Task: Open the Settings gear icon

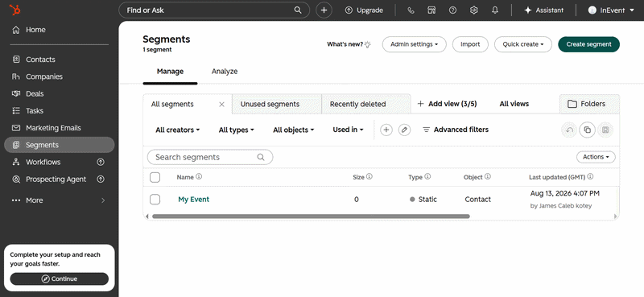Action: (x=474, y=10)
